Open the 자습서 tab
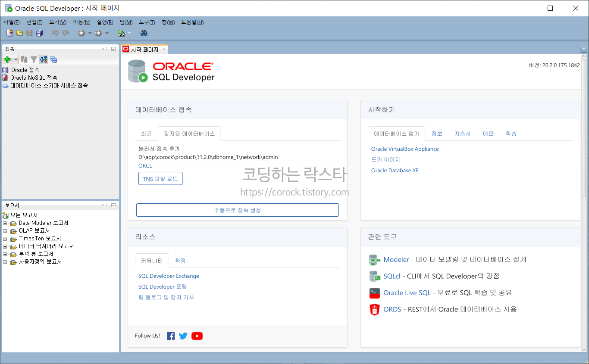This screenshot has width=589, height=364. pyautogui.click(x=462, y=134)
